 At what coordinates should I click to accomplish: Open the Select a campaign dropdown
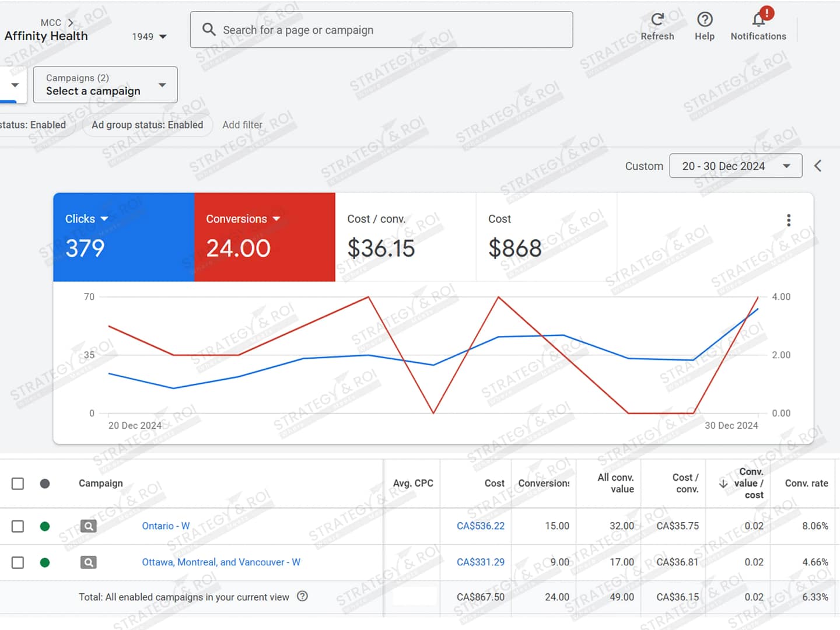pos(105,85)
